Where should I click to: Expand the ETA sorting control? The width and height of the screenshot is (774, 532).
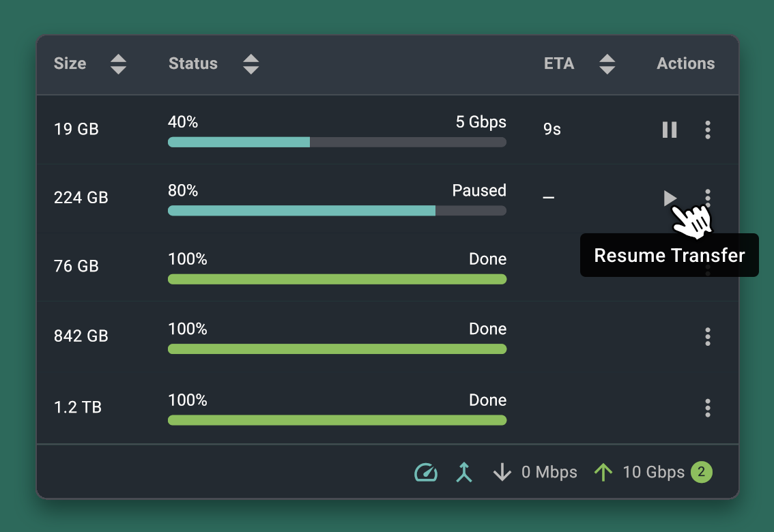(607, 63)
